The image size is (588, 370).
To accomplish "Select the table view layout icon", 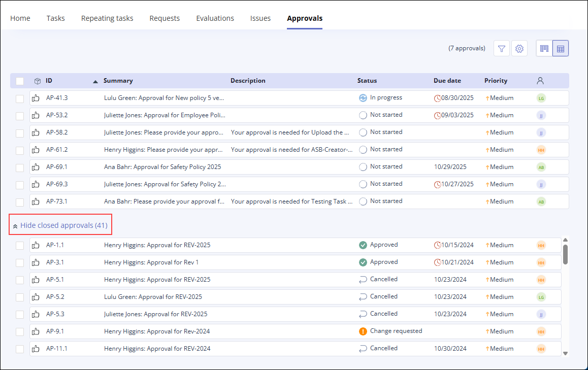I will coord(561,48).
